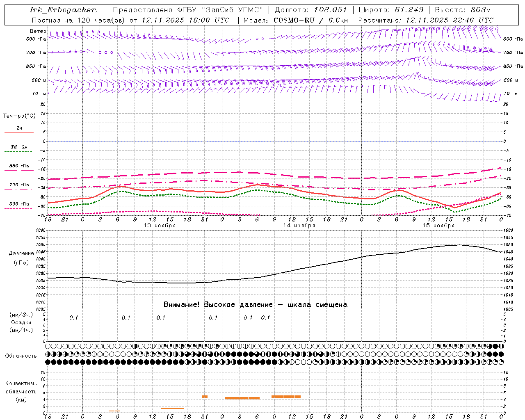Click the (км) unit label
525x420 pixels.
pyautogui.click(x=21, y=399)
